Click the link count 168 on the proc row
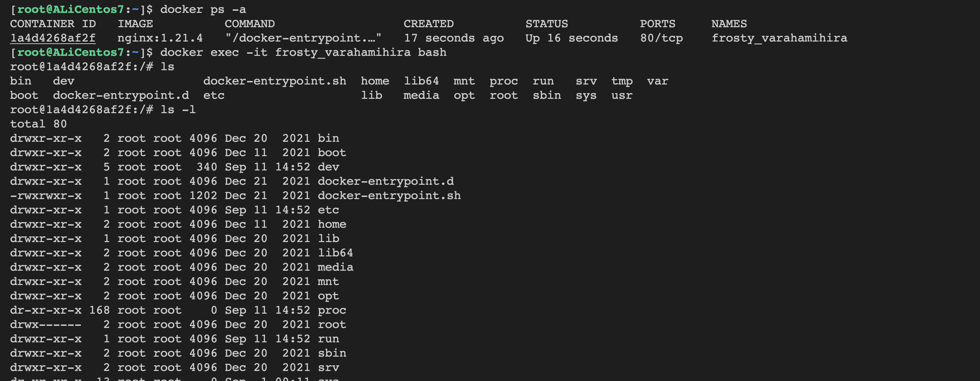 99,310
